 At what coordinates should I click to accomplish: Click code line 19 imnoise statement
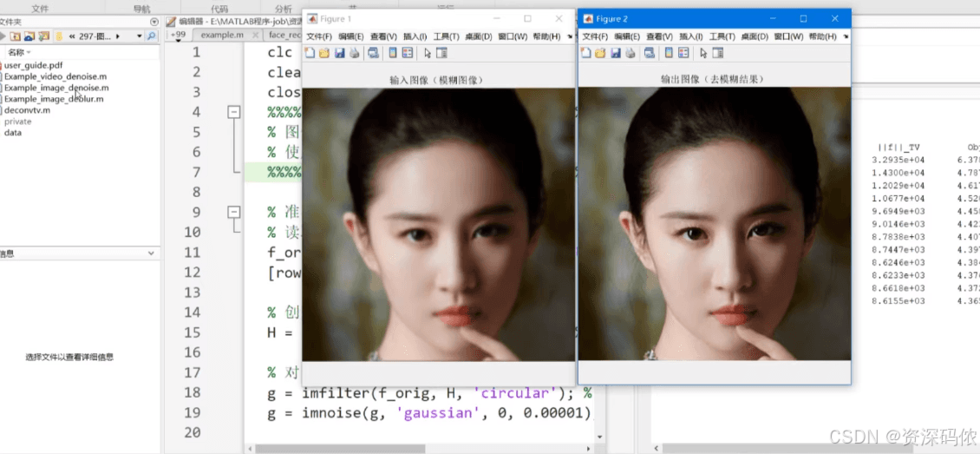point(428,412)
